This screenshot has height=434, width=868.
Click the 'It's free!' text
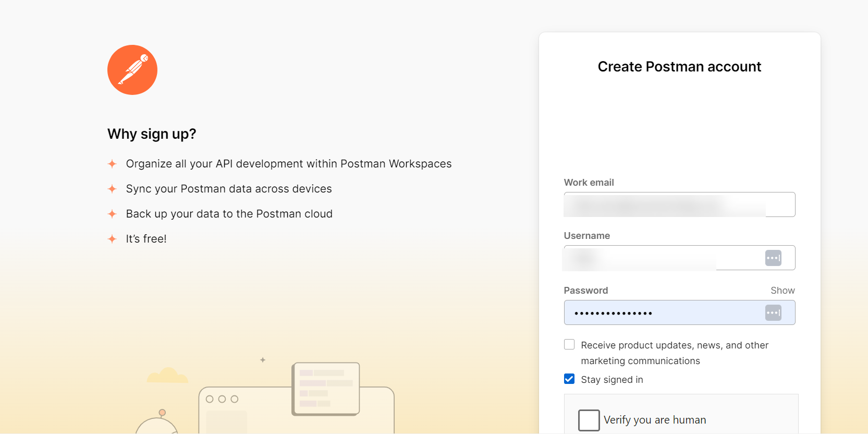(146, 239)
